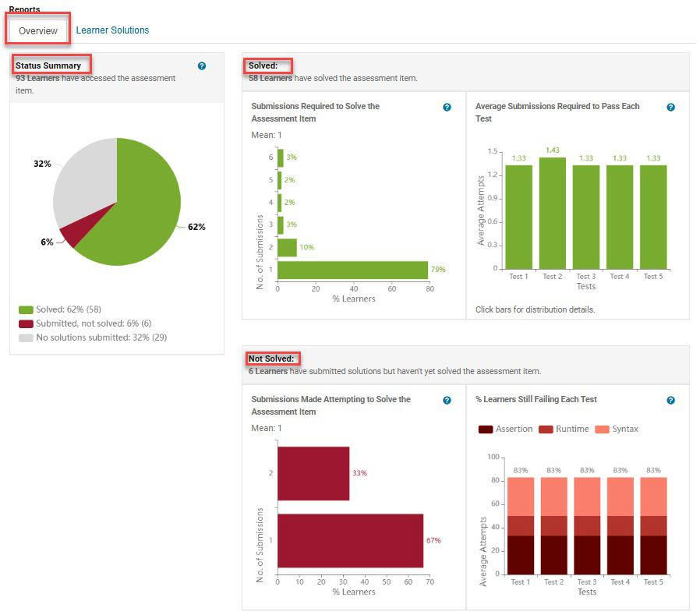Click 'Click bars for distribution details.' text
This screenshot has height=615, width=700.
(535, 309)
